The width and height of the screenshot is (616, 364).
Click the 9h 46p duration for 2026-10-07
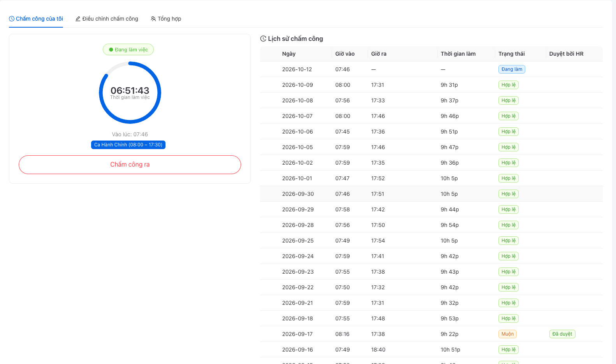(x=450, y=116)
